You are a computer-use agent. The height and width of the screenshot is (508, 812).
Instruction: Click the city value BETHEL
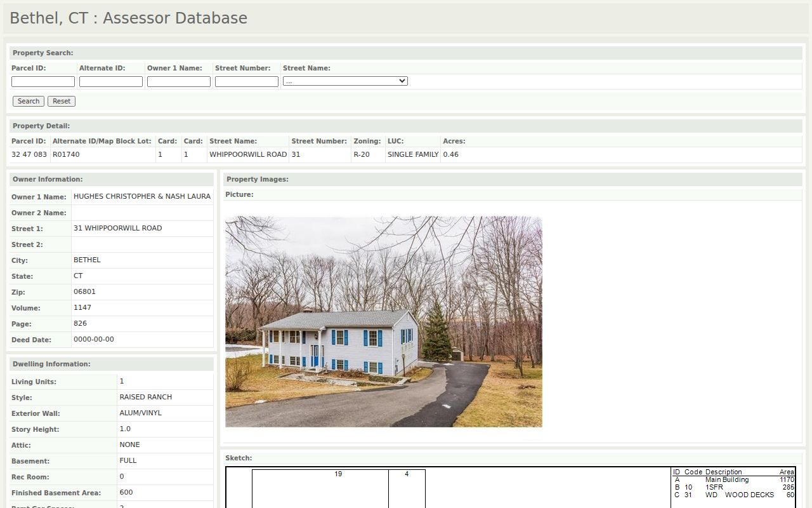click(x=87, y=260)
